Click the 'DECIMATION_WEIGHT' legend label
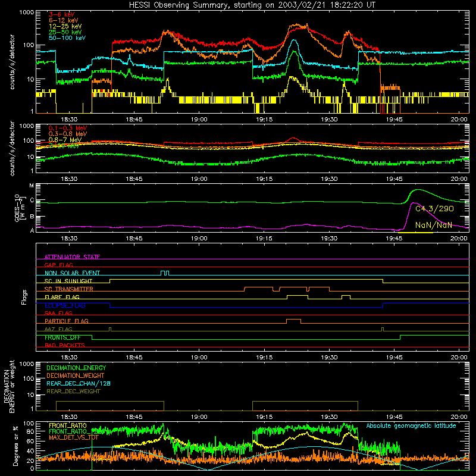Image resolution: width=476 pixels, height=476 pixels. pyautogui.click(x=76, y=376)
